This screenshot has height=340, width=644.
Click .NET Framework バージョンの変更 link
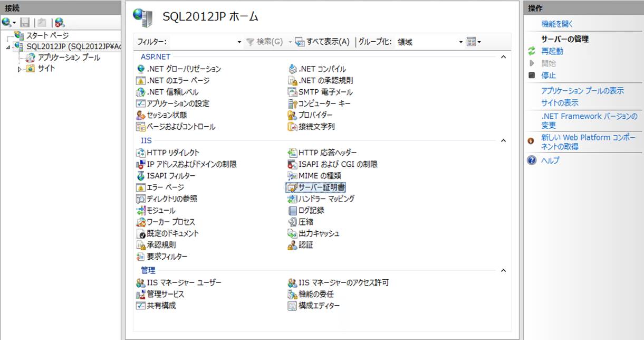coord(590,121)
